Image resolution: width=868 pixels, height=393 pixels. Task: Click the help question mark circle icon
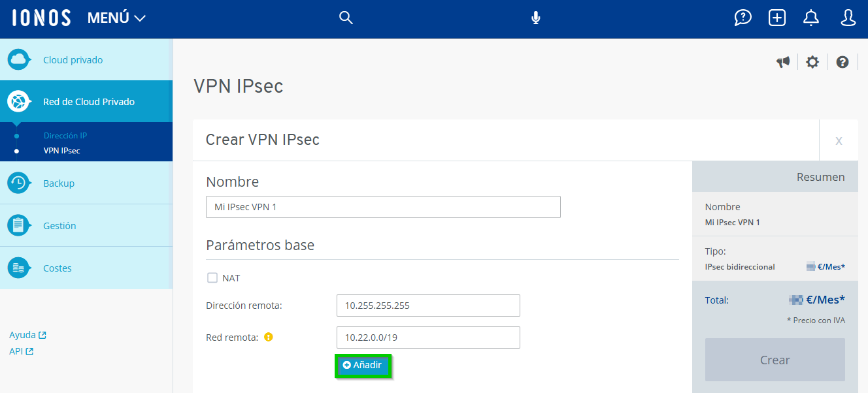click(x=842, y=61)
